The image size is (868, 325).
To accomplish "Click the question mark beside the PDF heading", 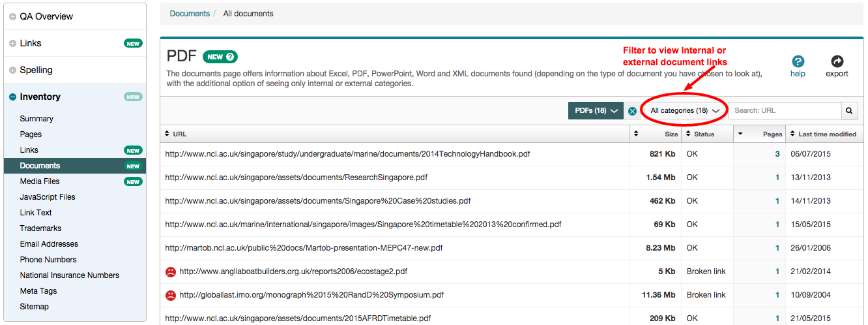I will coord(231,57).
